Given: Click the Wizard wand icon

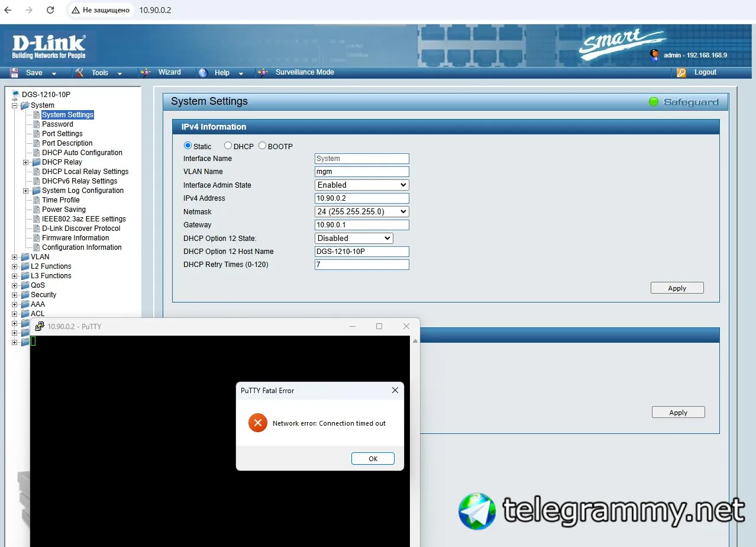Looking at the screenshot, I should pos(146,72).
